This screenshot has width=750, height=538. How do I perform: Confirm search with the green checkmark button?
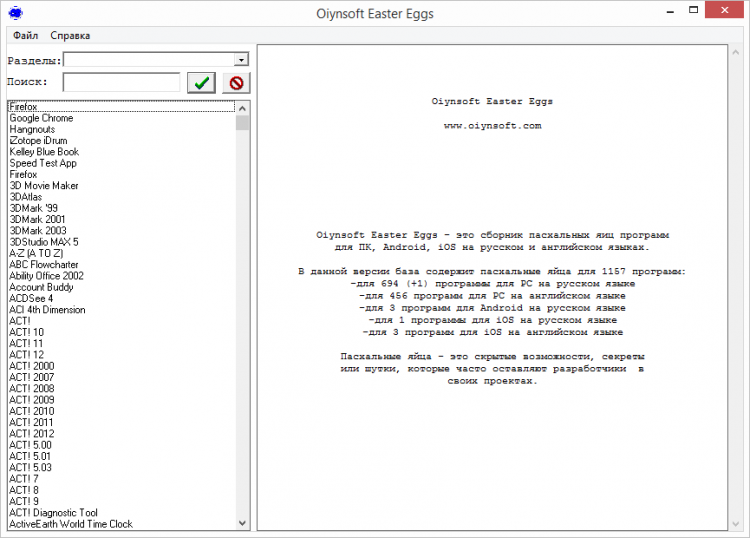tap(201, 83)
